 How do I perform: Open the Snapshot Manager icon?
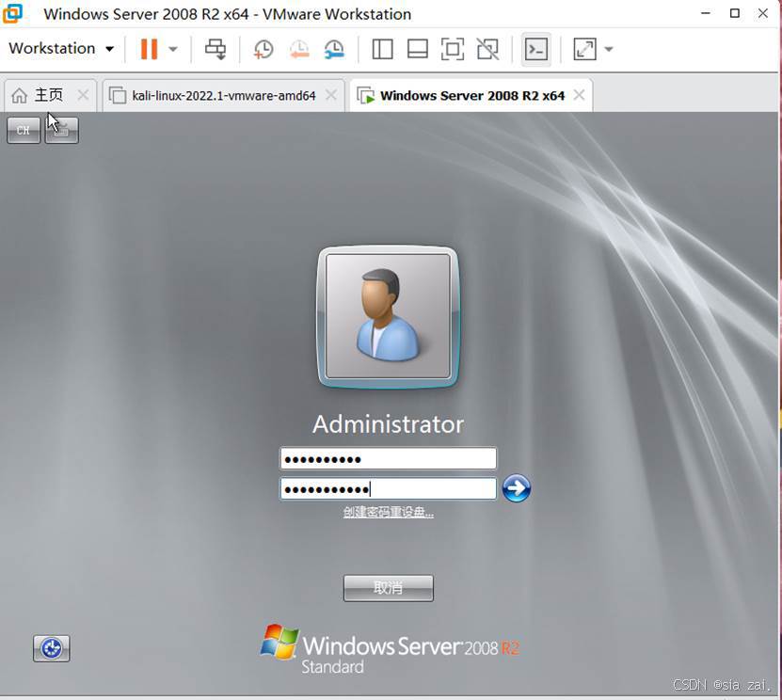[334, 48]
